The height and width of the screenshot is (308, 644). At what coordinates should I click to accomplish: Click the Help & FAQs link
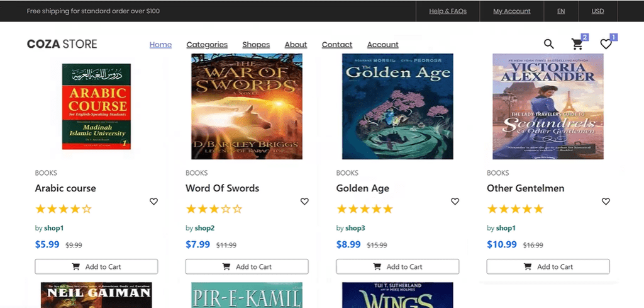pos(448,11)
